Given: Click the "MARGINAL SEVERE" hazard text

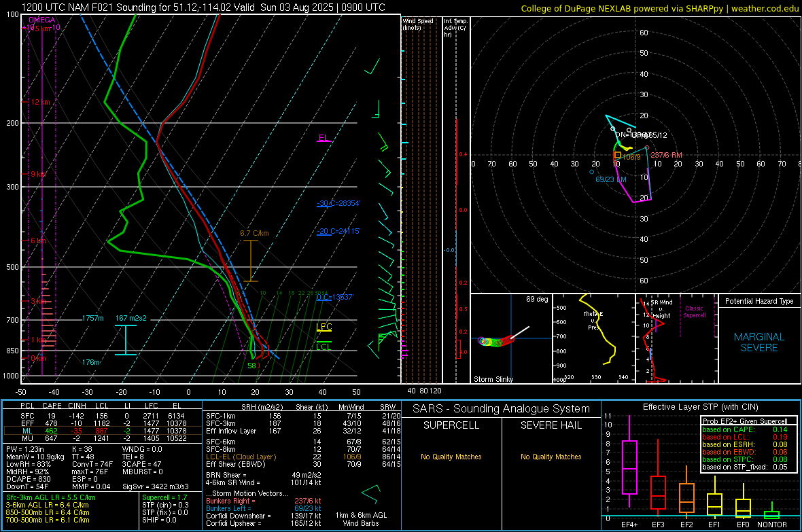Looking at the screenshot, I should [759, 342].
